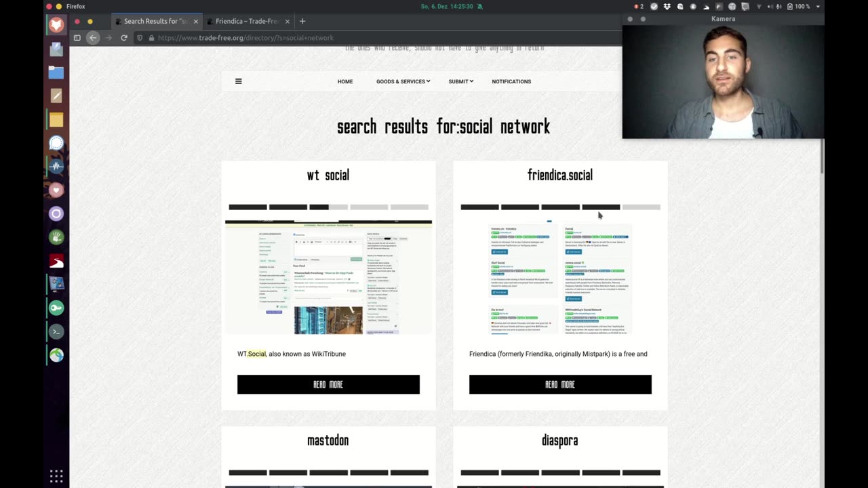Show applications grid at dock bottom
Image resolution: width=868 pixels, height=488 pixels.
pyautogui.click(x=56, y=475)
